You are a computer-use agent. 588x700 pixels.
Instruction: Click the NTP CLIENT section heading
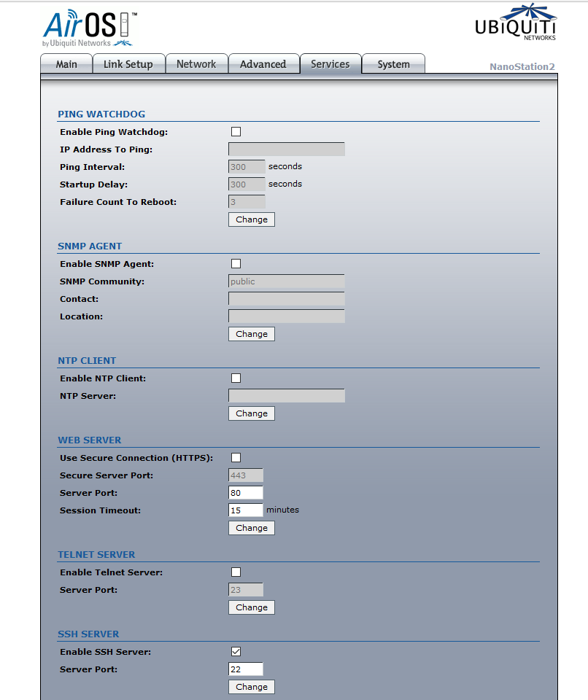pos(87,360)
